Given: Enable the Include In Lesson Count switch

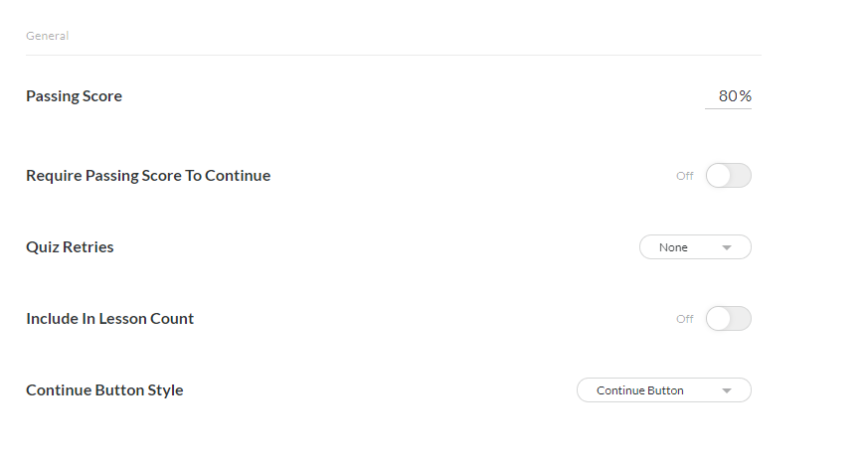Looking at the screenshot, I should (x=728, y=319).
